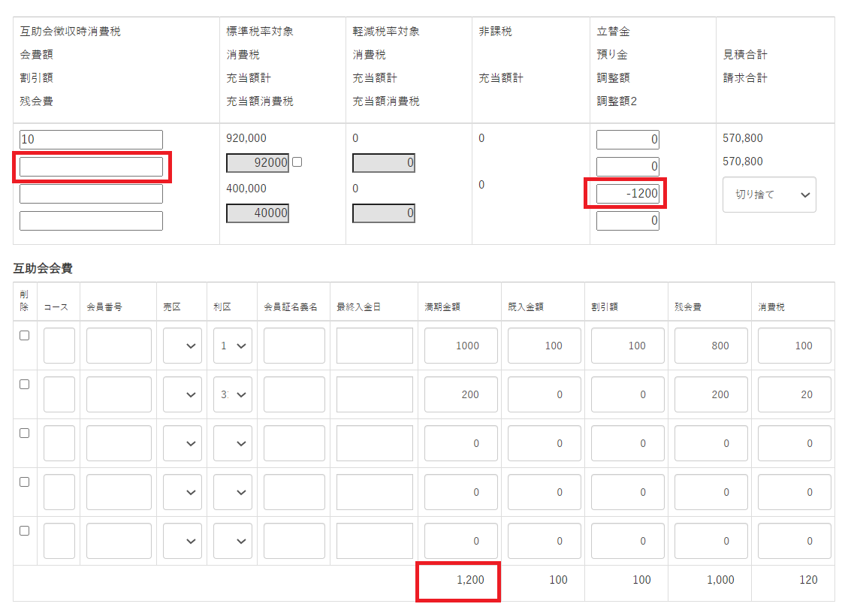The height and width of the screenshot is (616, 851).
Task: Click the first row's 満期金額 field with 1000
Action: point(460,346)
